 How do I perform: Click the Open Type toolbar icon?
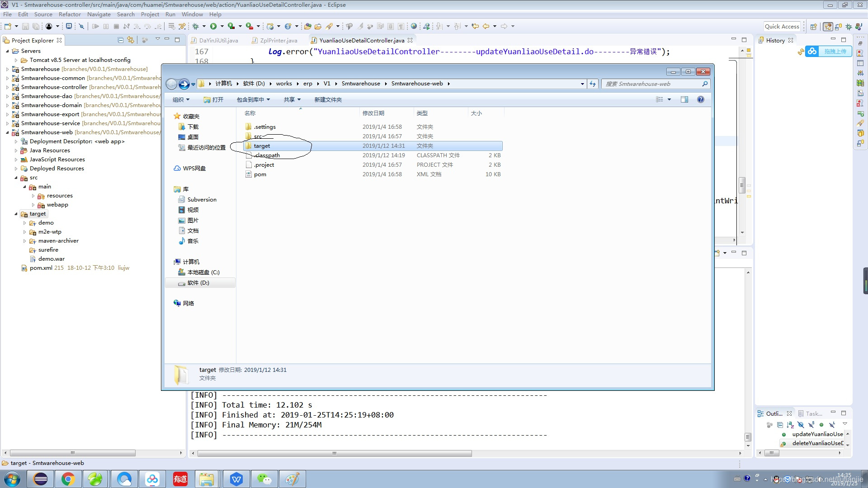[x=307, y=26]
